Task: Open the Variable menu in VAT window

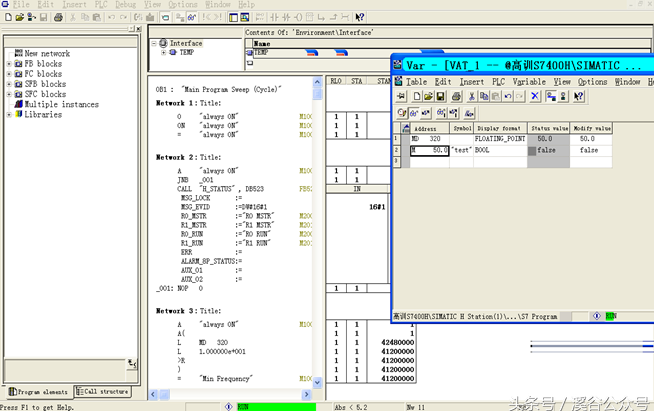Action: (529, 82)
